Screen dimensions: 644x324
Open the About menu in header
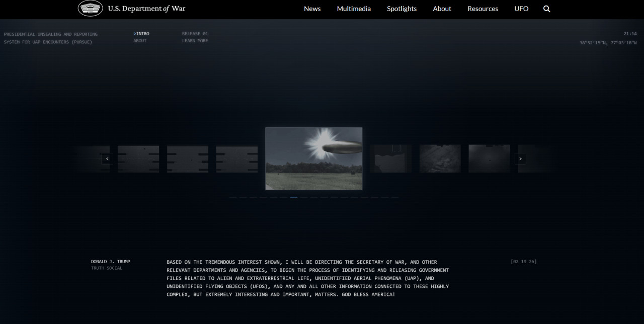[x=442, y=9]
